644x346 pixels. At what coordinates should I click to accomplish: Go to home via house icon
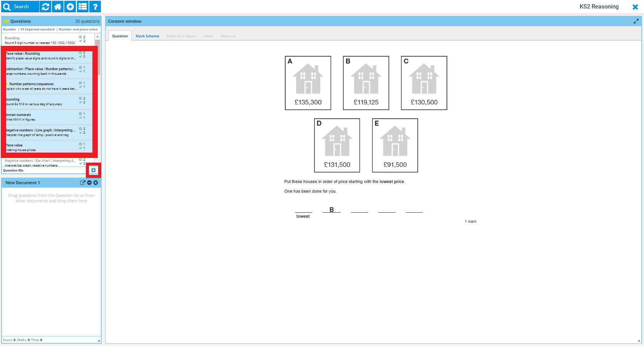(58, 7)
